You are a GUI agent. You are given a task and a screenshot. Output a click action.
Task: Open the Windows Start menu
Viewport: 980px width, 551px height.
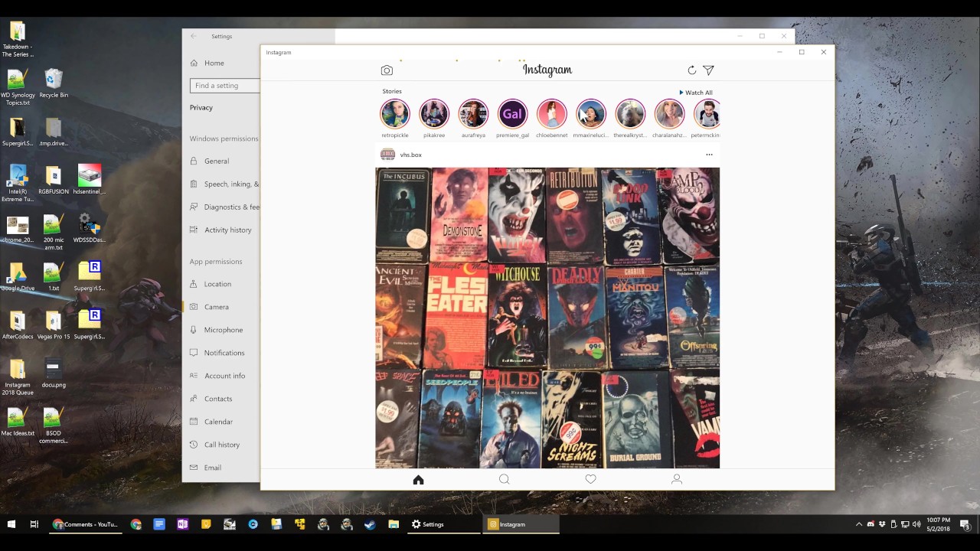(x=11, y=524)
